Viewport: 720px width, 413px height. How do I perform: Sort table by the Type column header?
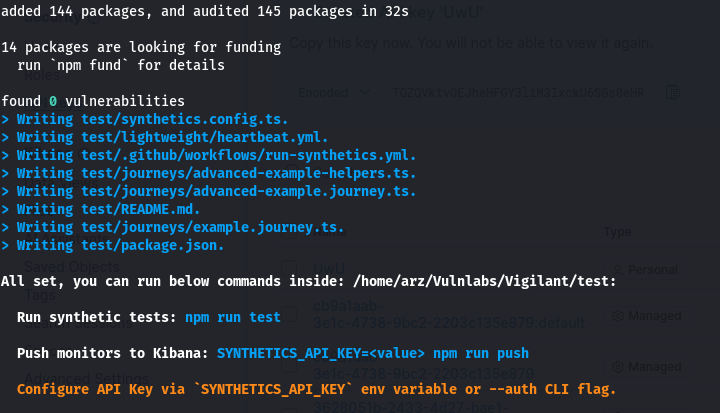pos(617,232)
